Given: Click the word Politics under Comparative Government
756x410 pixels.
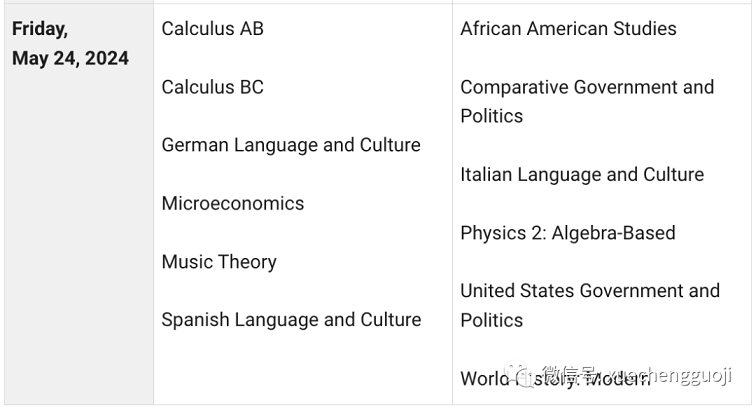Looking at the screenshot, I should tap(492, 116).
